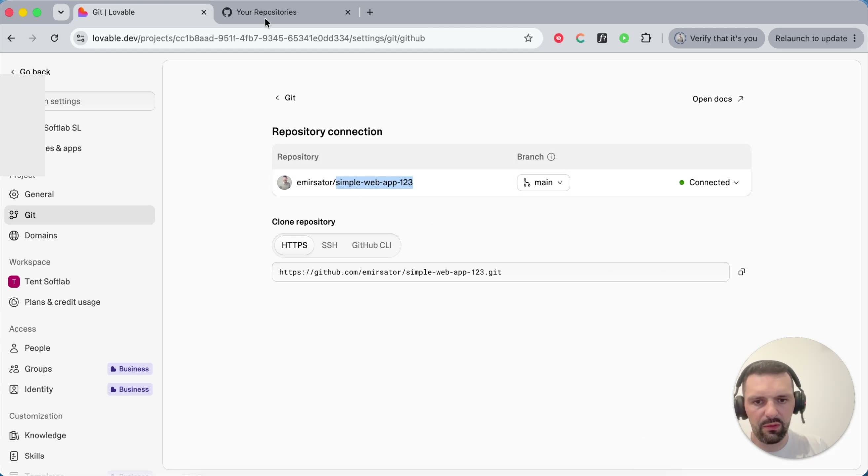
Task: Bookmark this page with the star icon
Action: pos(528,38)
